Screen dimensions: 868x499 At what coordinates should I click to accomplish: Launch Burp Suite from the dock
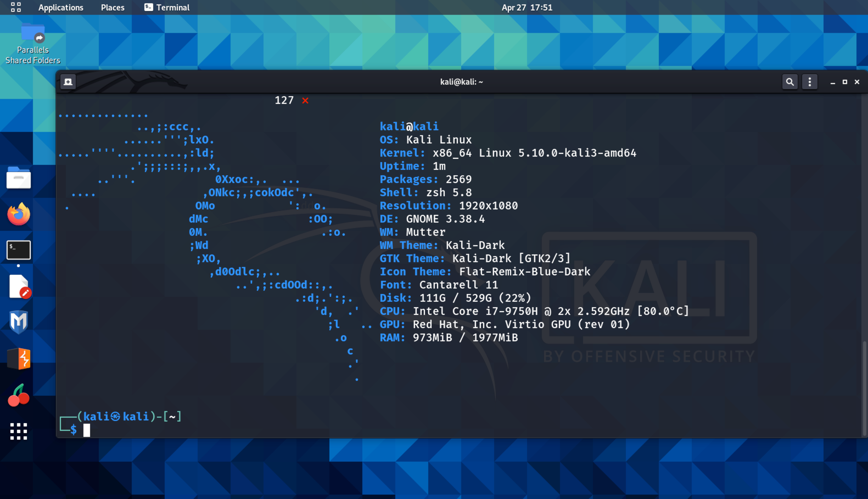(x=19, y=359)
